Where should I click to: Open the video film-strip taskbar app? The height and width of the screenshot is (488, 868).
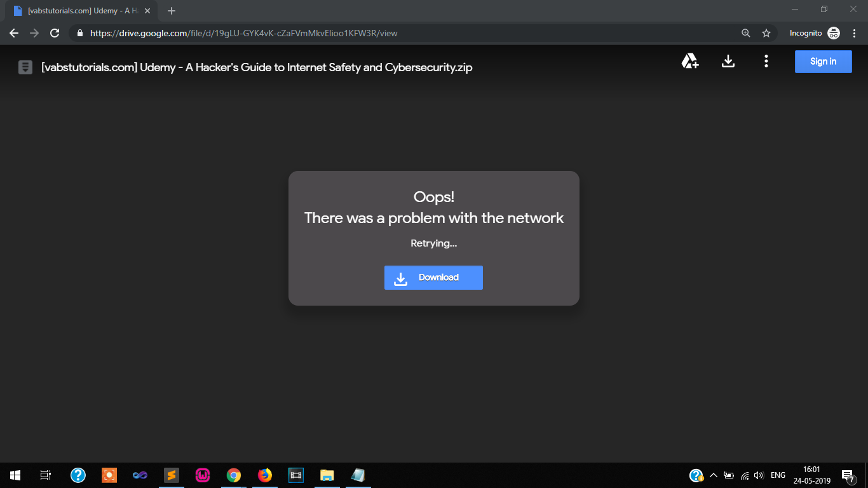tap(296, 475)
